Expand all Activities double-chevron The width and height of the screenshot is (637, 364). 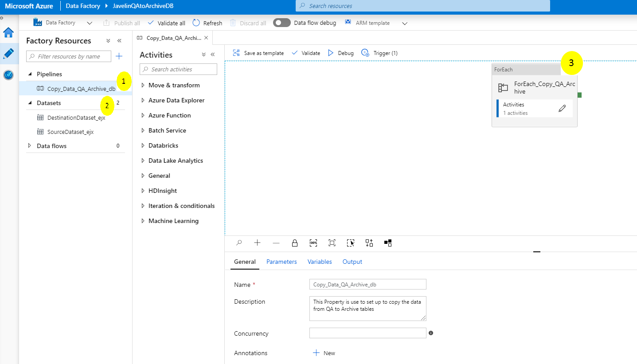(204, 55)
